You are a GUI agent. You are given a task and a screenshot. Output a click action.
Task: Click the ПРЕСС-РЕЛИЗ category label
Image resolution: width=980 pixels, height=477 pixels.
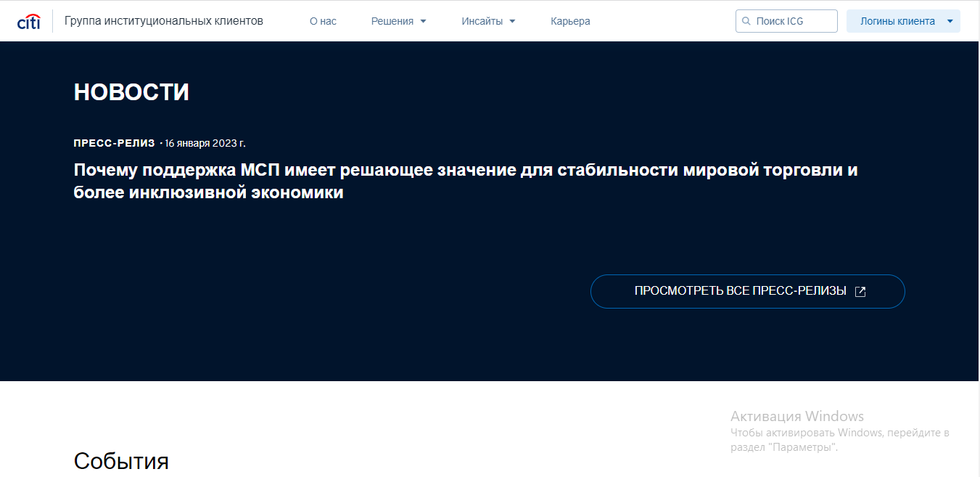coord(114,143)
